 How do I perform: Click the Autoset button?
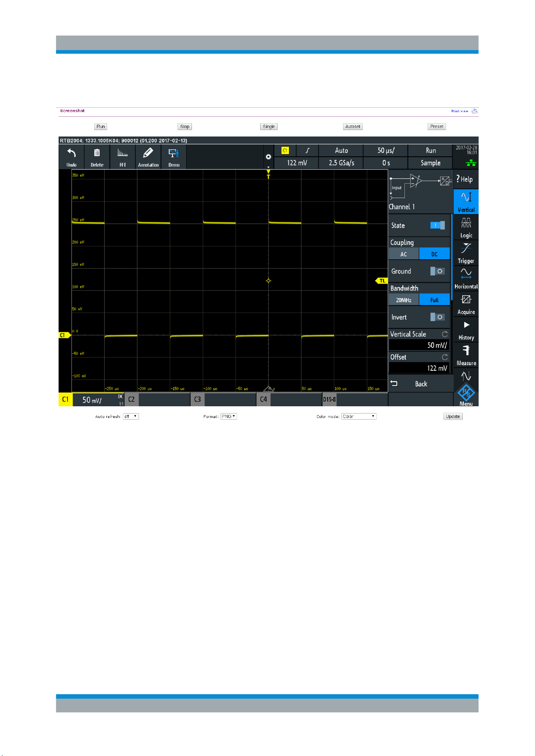pos(353,126)
